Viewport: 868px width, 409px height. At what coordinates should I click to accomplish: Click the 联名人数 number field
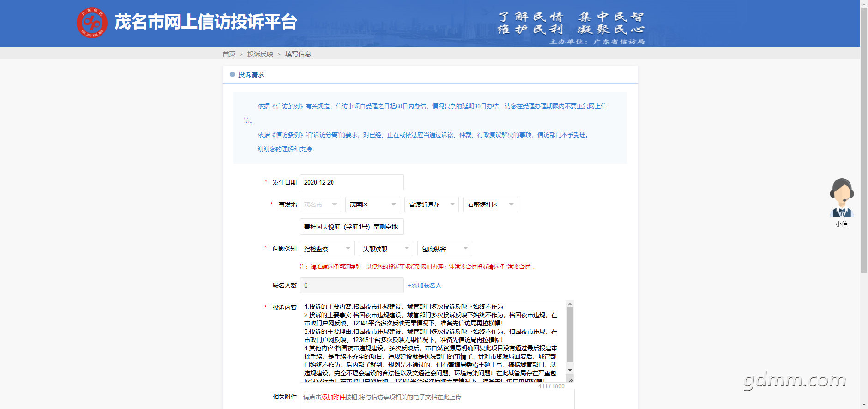pyautogui.click(x=351, y=285)
